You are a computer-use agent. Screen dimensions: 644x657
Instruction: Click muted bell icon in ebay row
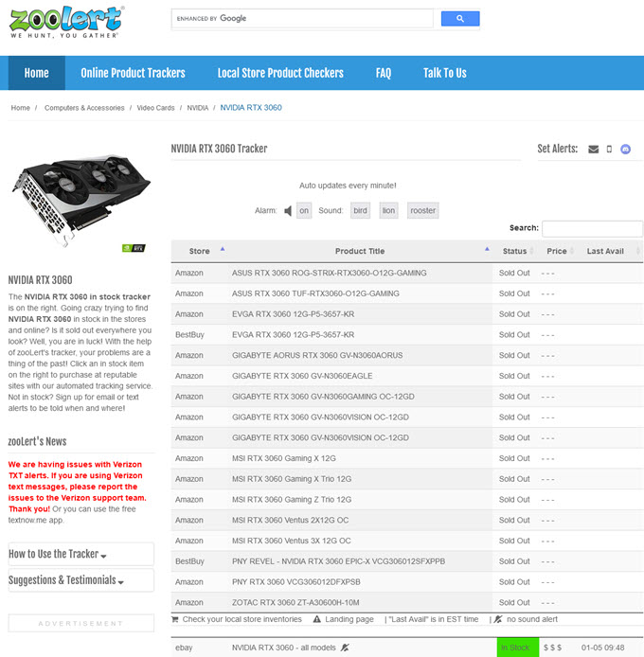pyautogui.click(x=345, y=648)
